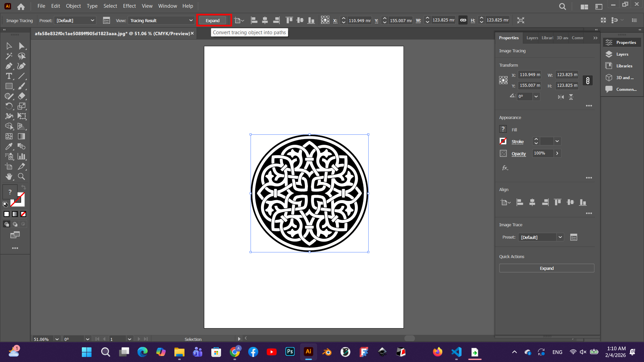Image resolution: width=644 pixels, height=362 pixels.
Task: Select the Pen tool
Action: (9, 66)
